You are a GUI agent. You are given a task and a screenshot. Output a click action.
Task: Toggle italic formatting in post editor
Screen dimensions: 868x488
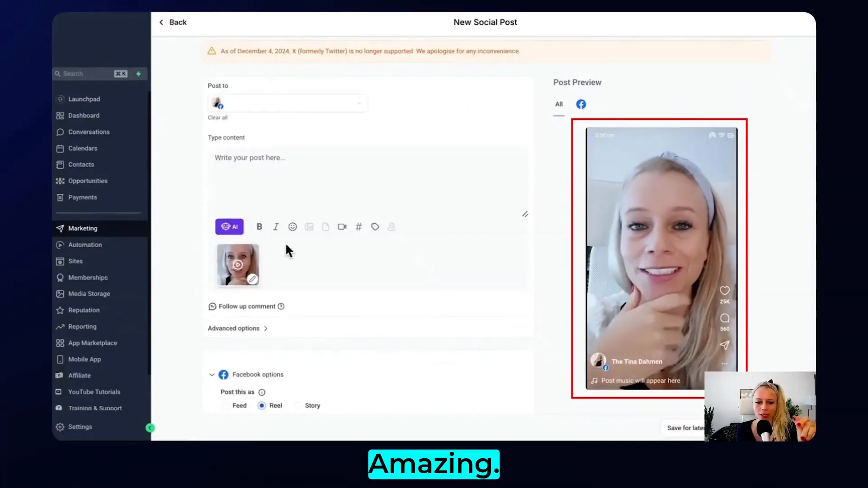[x=276, y=227]
